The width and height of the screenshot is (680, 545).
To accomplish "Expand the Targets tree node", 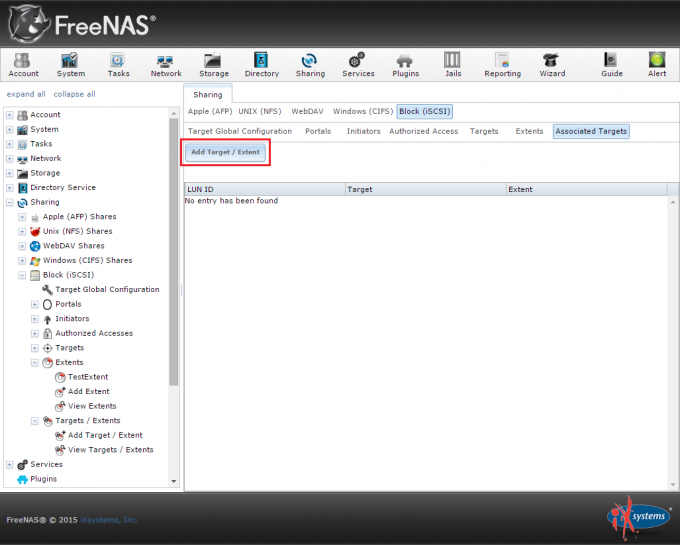I will (x=35, y=348).
